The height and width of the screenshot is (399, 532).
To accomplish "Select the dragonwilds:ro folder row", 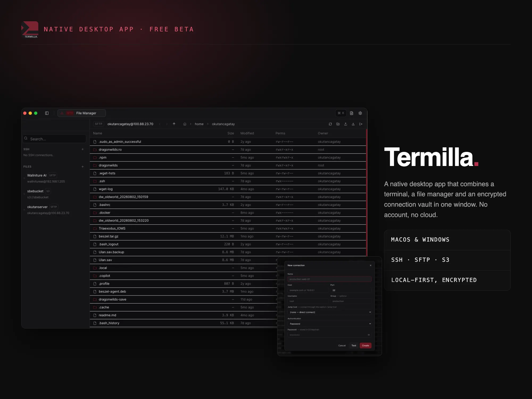I will click(x=228, y=149).
